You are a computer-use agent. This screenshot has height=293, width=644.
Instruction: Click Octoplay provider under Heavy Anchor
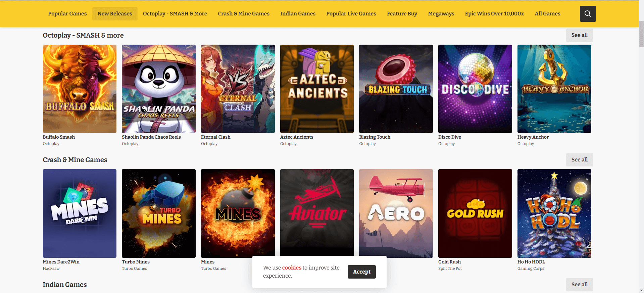tap(526, 144)
